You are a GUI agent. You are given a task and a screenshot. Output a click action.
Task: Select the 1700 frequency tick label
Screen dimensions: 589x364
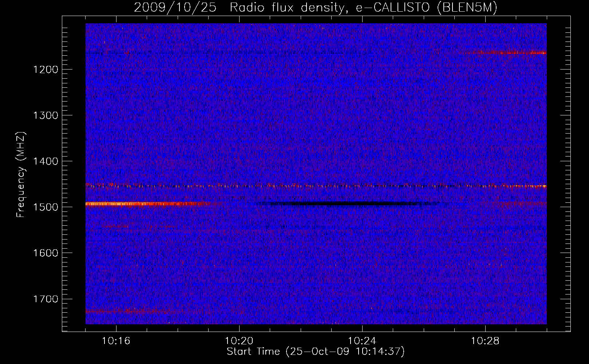pyautogui.click(x=46, y=299)
